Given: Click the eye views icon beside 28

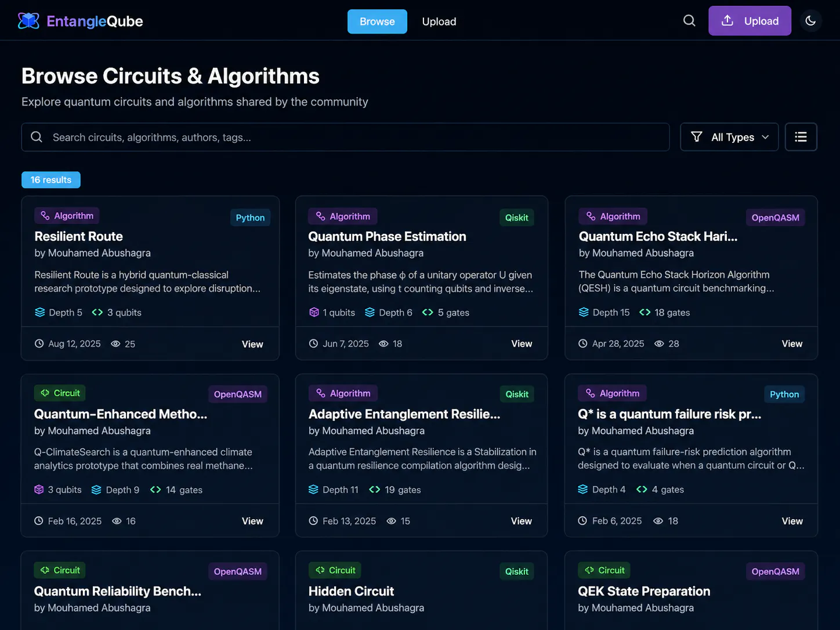Looking at the screenshot, I should tap(659, 343).
